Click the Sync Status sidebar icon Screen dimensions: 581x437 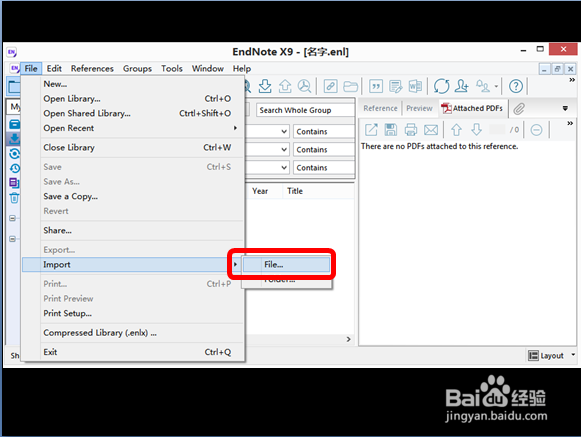point(14,153)
